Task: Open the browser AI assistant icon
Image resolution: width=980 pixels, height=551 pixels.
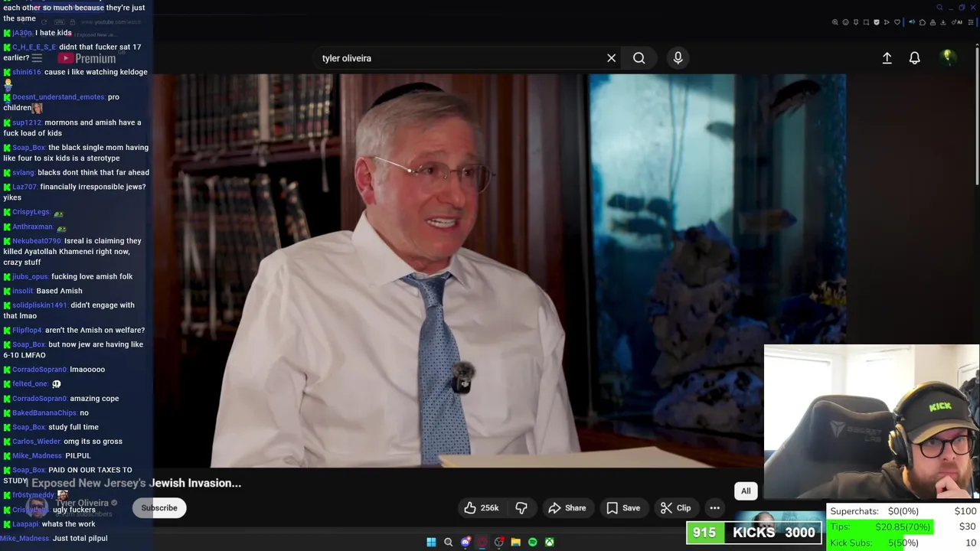Action: [957, 22]
